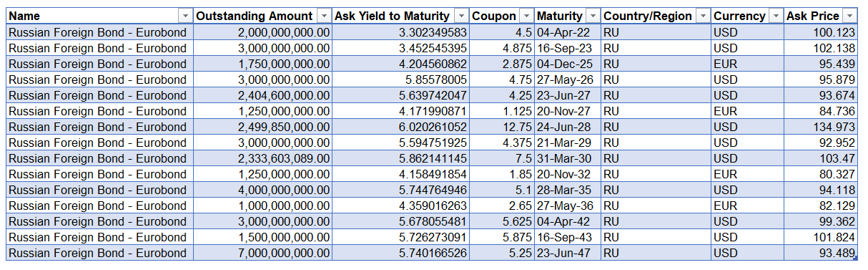This screenshot has width=868, height=270.
Task: Expand the Ask Yield to Maturity filter
Action: (460, 16)
